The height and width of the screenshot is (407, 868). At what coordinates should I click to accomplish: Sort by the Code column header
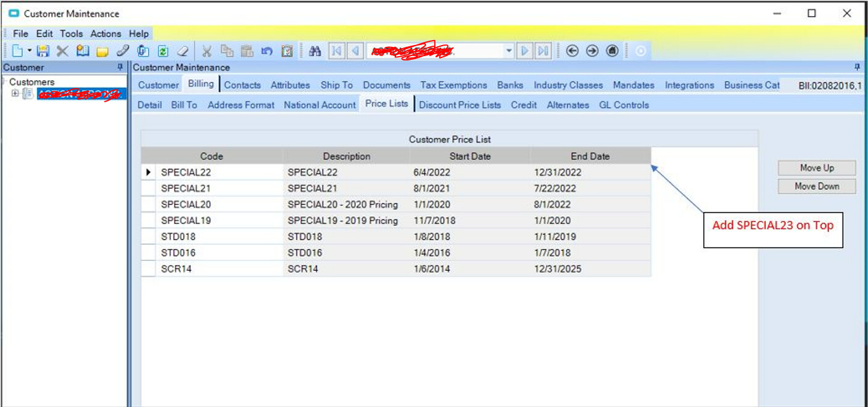point(212,156)
